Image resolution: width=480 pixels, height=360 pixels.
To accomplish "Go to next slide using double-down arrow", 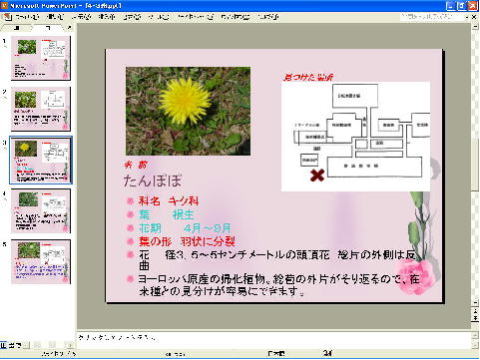I will tap(475, 318).
